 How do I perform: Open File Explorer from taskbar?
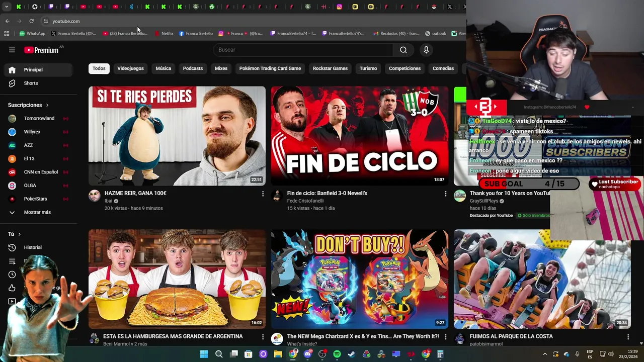coord(278,354)
